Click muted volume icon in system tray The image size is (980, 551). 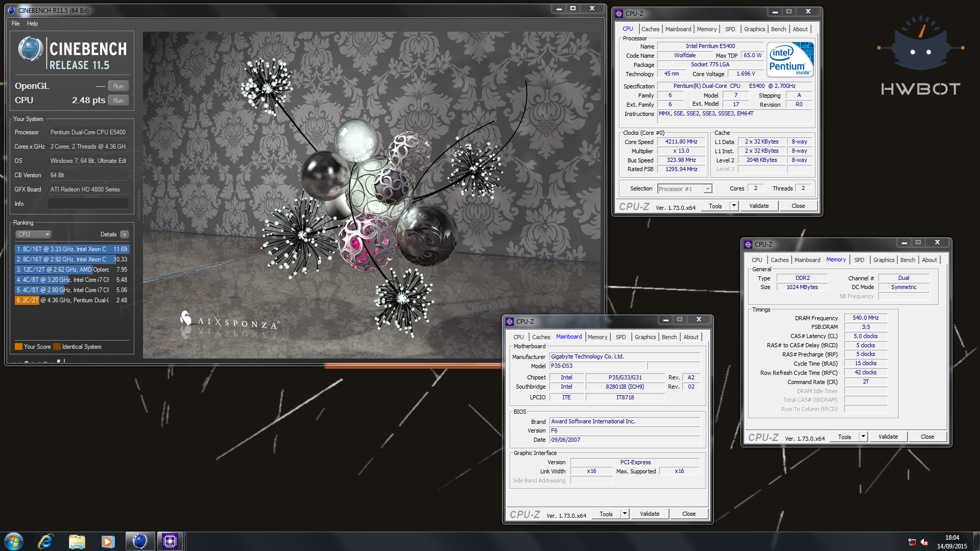coord(924,542)
